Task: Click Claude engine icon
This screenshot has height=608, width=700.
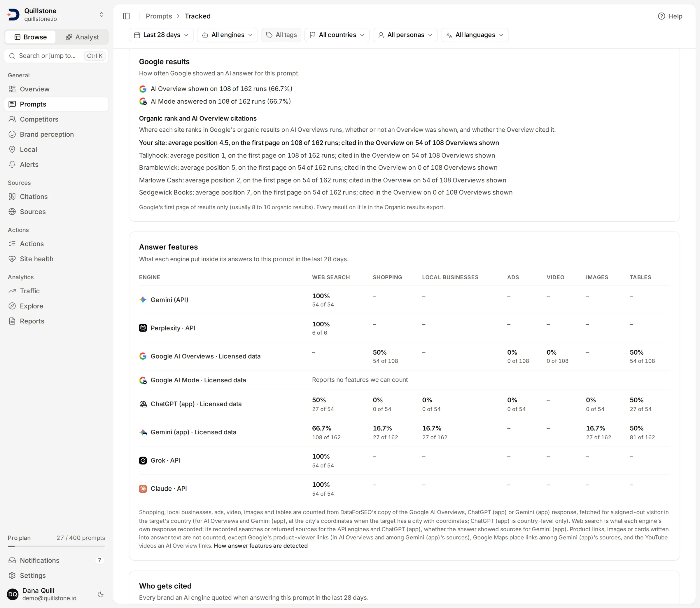Action: click(143, 488)
